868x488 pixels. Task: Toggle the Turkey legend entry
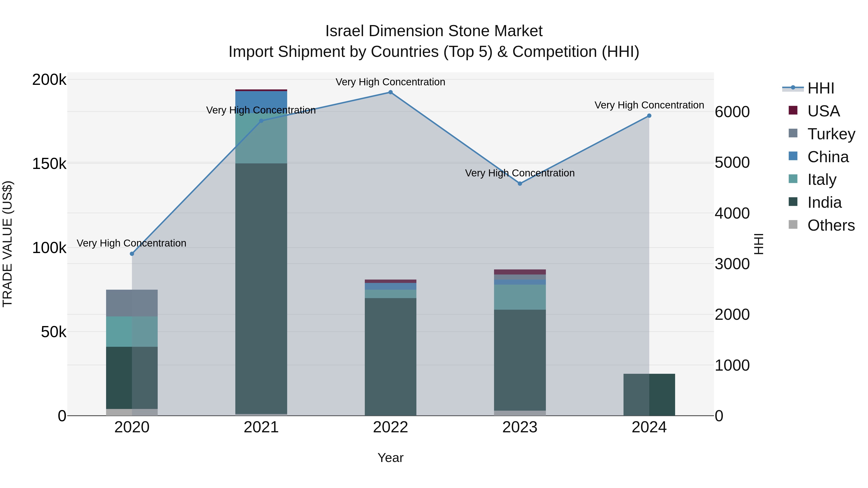(822, 134)
